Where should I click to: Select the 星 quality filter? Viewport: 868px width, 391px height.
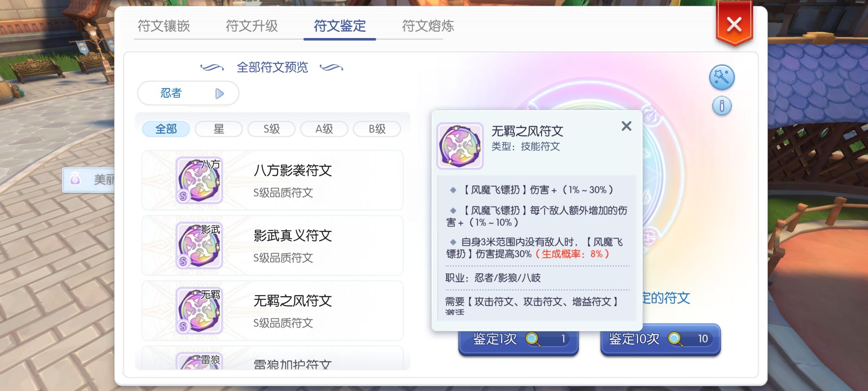[x=219, y=129]
